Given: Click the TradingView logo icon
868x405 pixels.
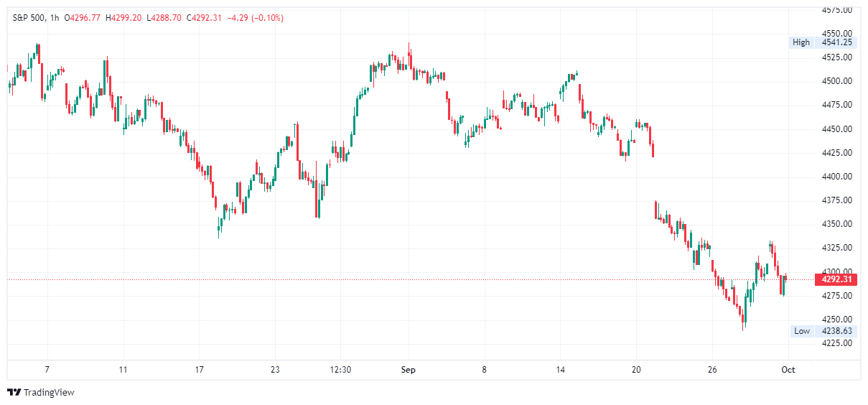Looking at the screenshot, I should click(x=14, y=392).
